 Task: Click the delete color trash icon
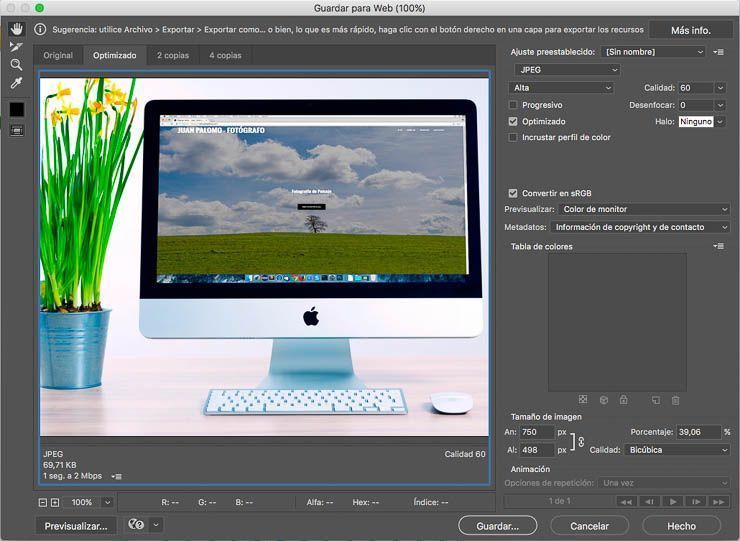[x=675, y=400]
